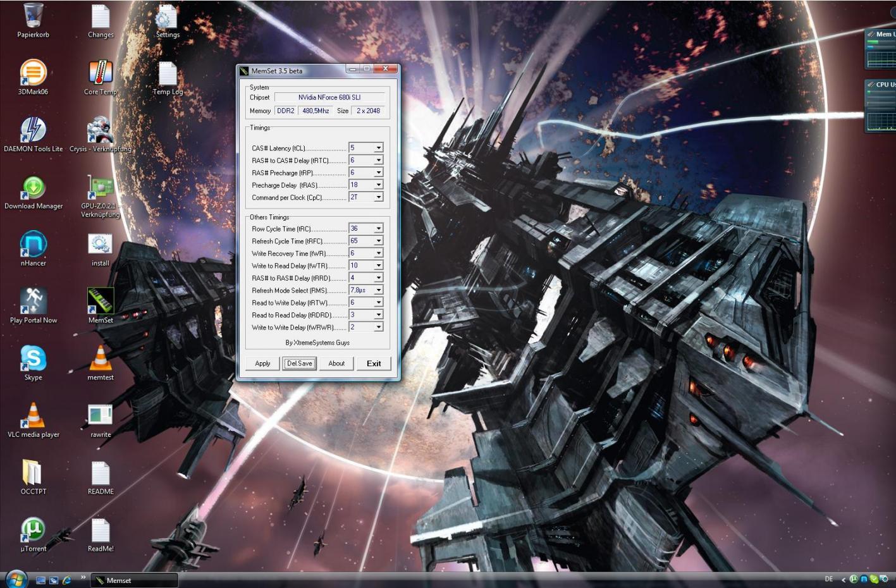Open the CAS# Latency (tCL) dropdown
The width and height of the screenshot is (896, 588).
(x=365, y=148)
